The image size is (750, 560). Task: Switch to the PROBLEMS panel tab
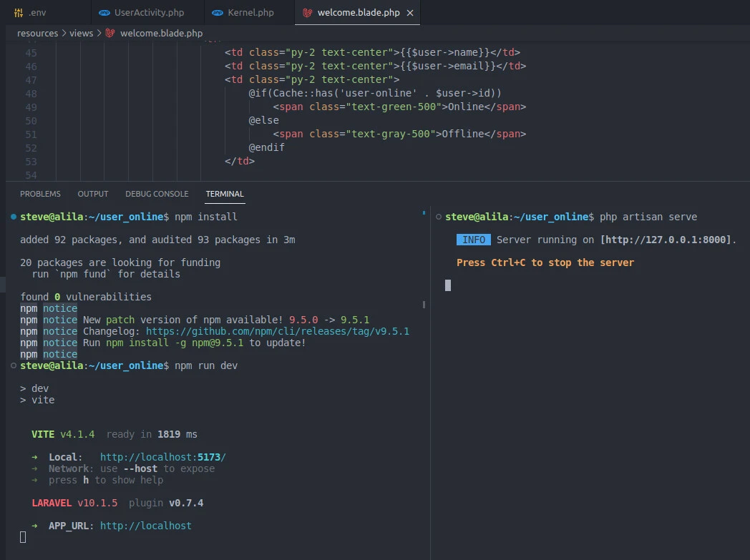(x=40, y=193)
